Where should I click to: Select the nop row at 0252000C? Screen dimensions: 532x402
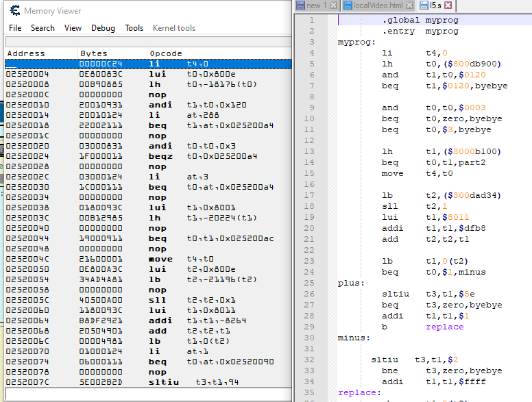[148, 95]
